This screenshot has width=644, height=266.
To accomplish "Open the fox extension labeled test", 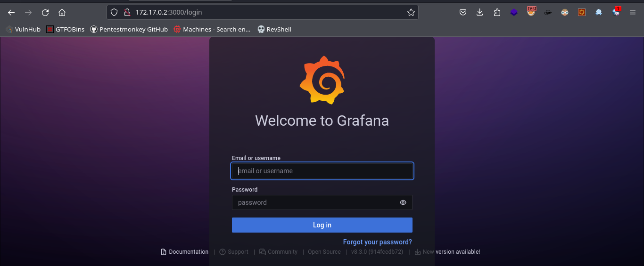I will 531,12.
